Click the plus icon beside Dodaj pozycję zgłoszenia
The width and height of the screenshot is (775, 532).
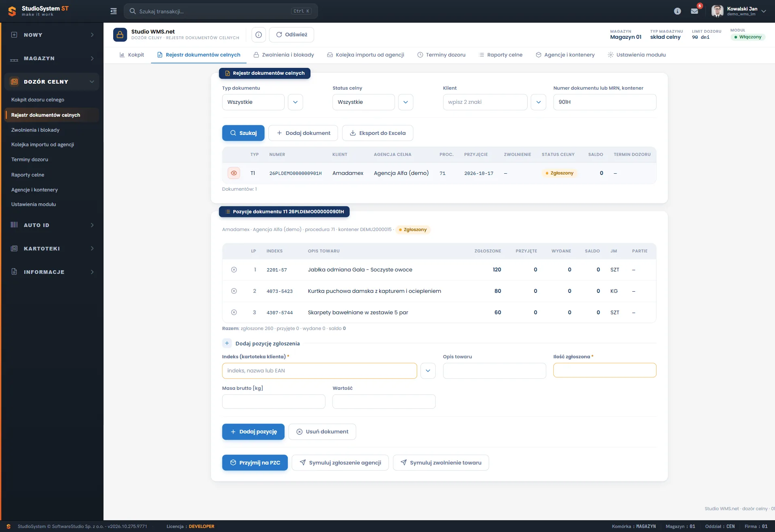227,343
